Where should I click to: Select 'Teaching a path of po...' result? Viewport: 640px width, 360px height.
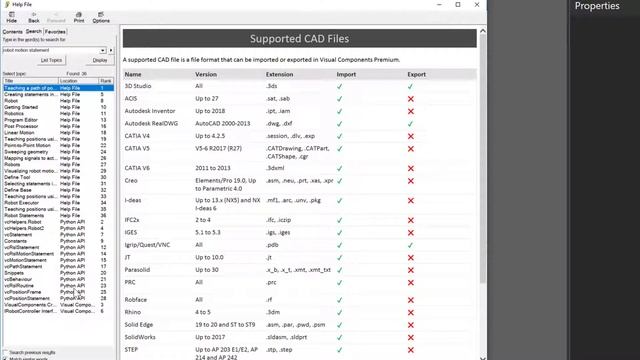58,88
